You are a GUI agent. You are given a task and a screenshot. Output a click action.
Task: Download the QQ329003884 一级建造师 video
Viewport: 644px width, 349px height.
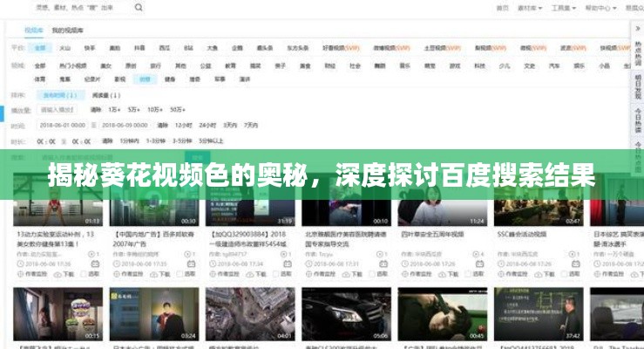coord(256,274)
